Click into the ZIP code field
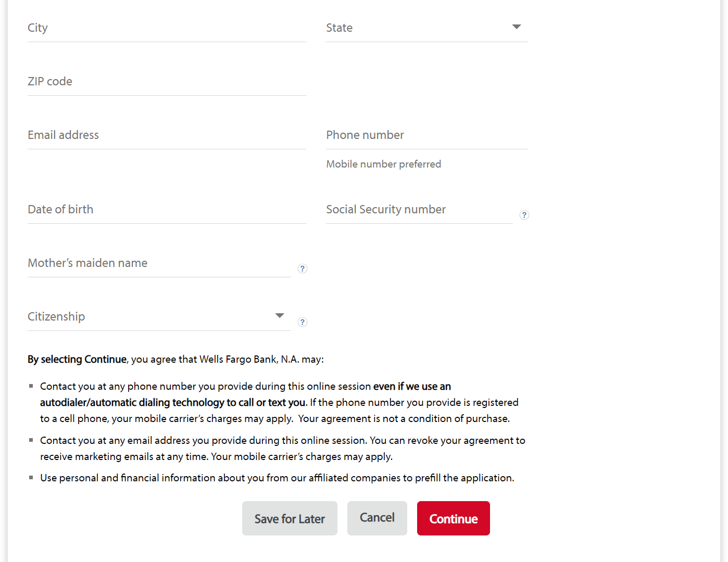 pos(167,82)
